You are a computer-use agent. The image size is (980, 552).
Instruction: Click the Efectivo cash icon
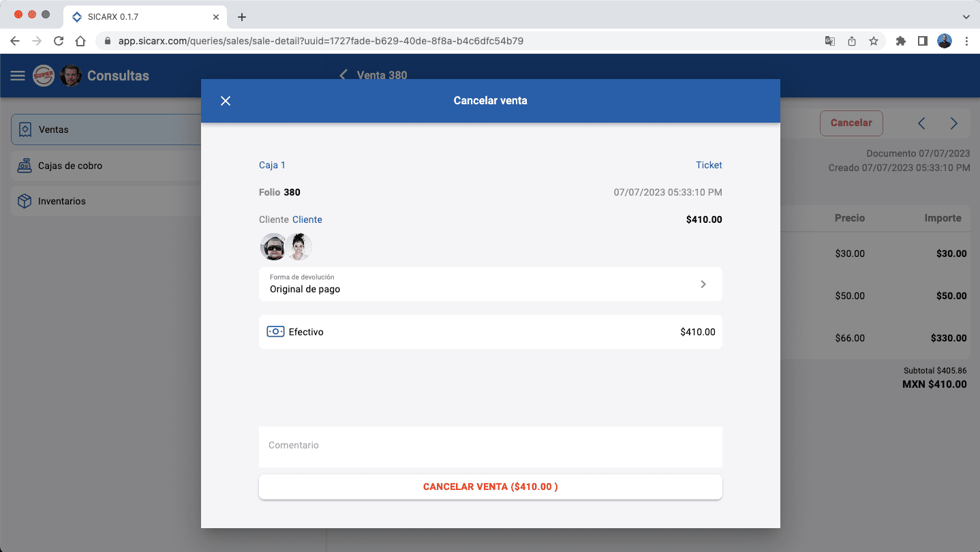coord(275,332)
